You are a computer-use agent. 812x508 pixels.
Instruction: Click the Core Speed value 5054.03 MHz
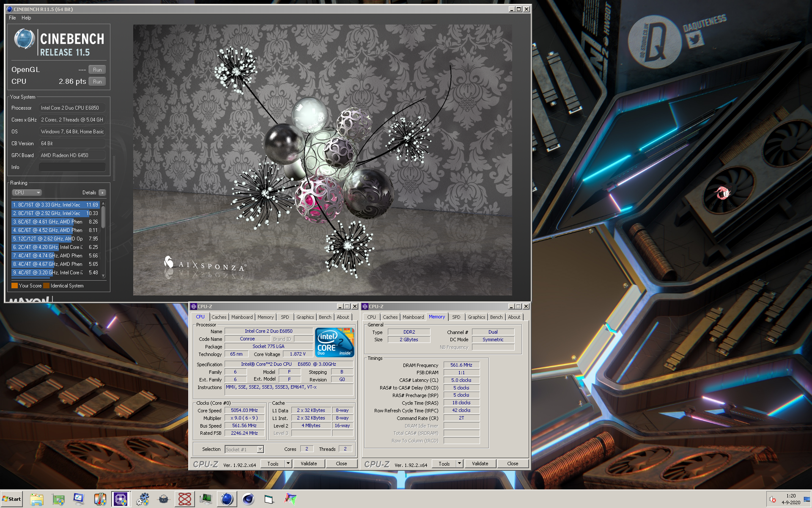coord(244,411)
